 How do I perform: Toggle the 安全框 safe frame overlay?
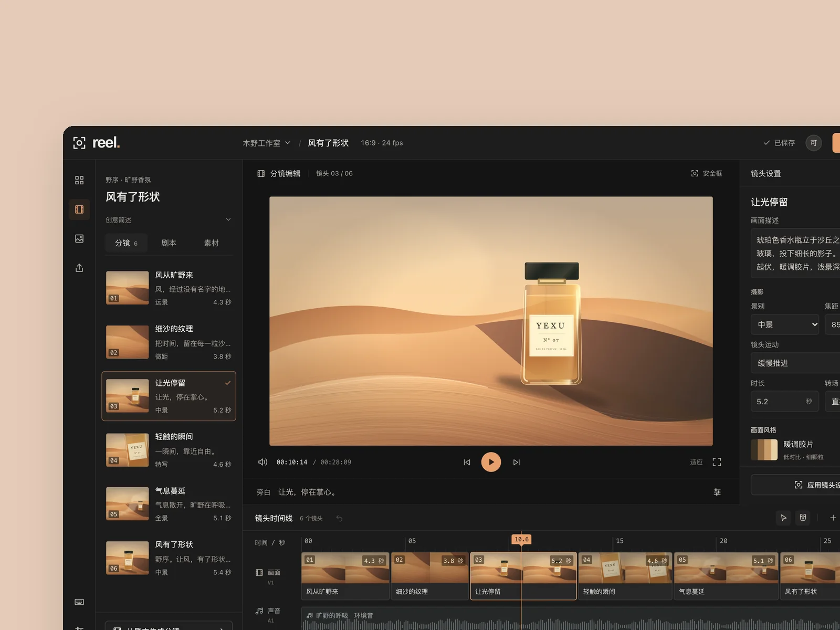[x=706, y=173]
